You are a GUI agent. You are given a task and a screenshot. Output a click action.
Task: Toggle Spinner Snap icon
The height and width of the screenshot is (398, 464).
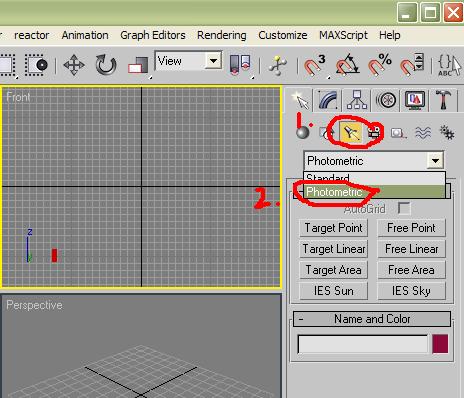411,65
